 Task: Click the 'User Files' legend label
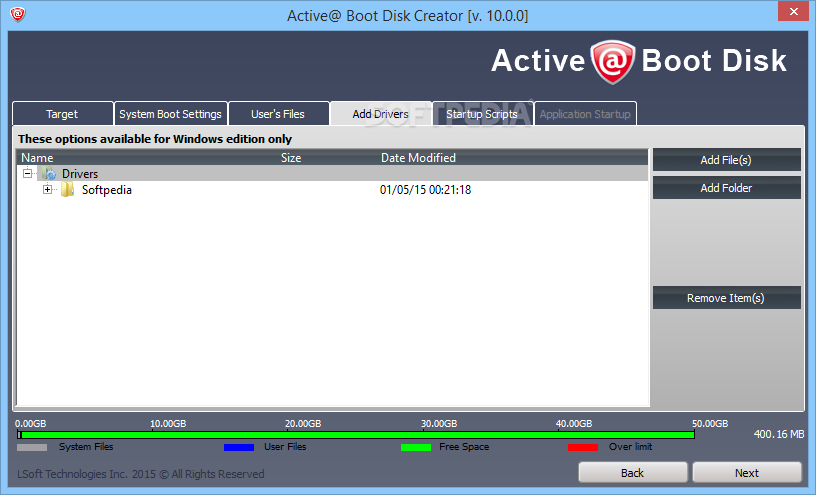(x=285, y=447)
